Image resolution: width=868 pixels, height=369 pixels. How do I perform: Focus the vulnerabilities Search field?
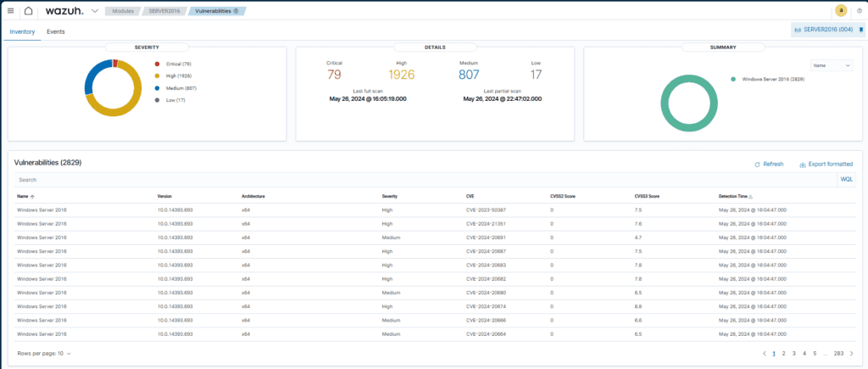(x=424, y=180)
